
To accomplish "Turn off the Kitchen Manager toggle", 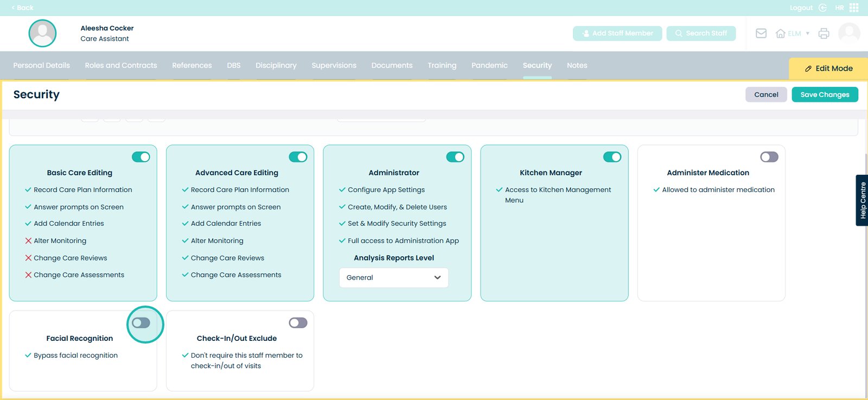I will click(x=612, y=157).
